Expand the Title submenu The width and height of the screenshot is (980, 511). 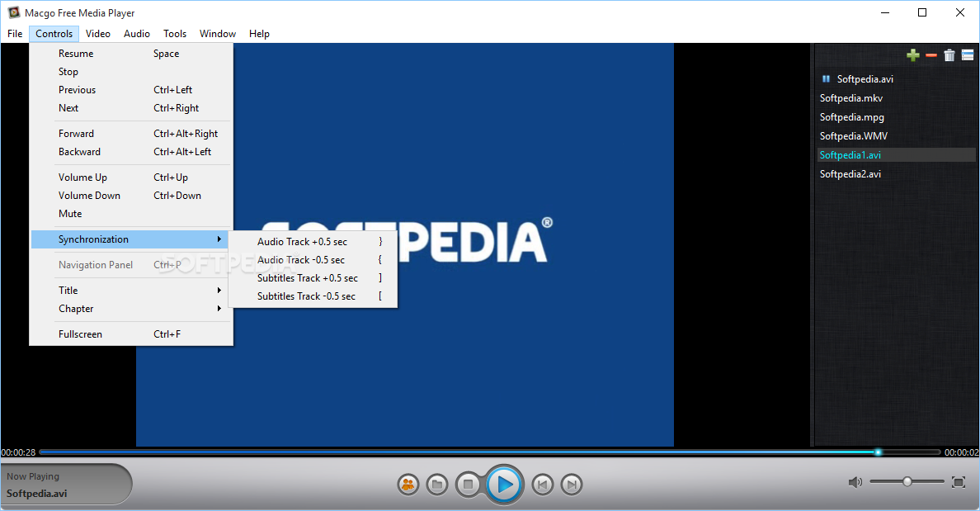tap(131, 291)
